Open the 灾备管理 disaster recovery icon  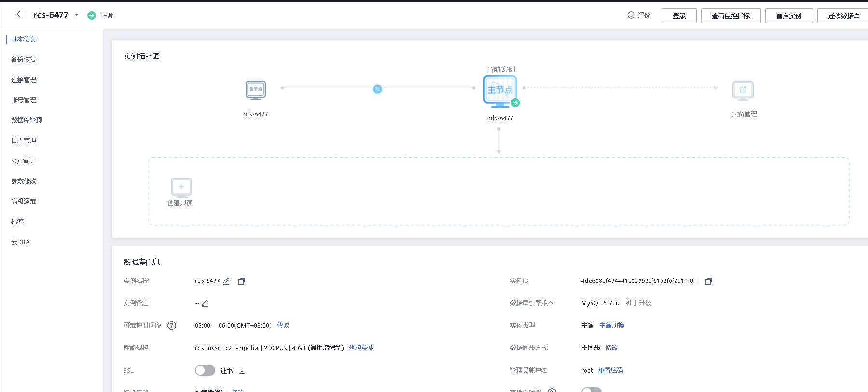click(x=743, y=90)
